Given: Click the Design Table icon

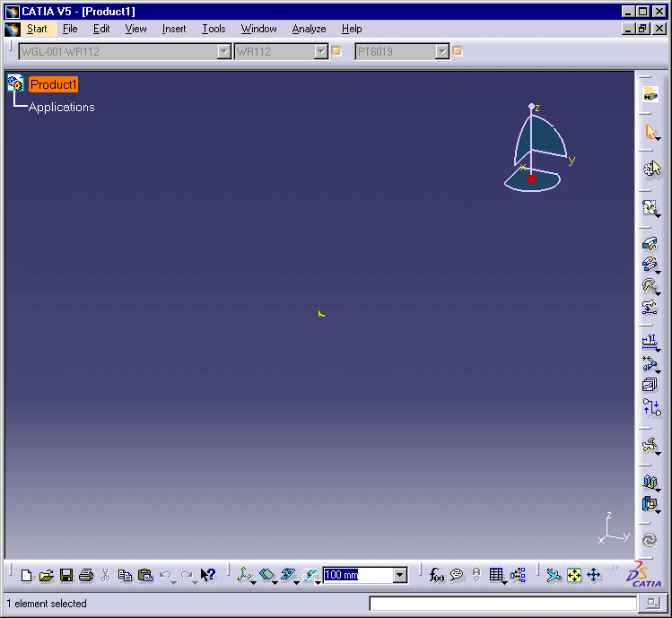Looking at the screenshot, I should coord(497,575).
